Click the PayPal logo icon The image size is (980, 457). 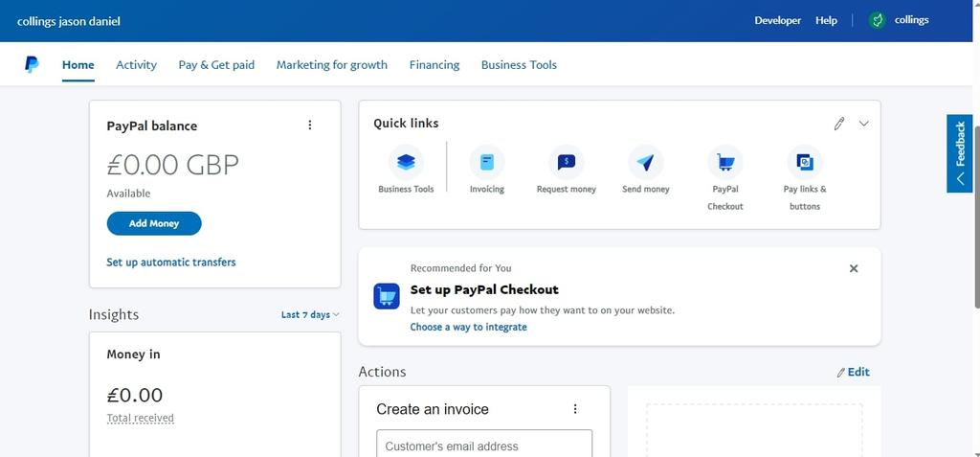coord(32,64)
